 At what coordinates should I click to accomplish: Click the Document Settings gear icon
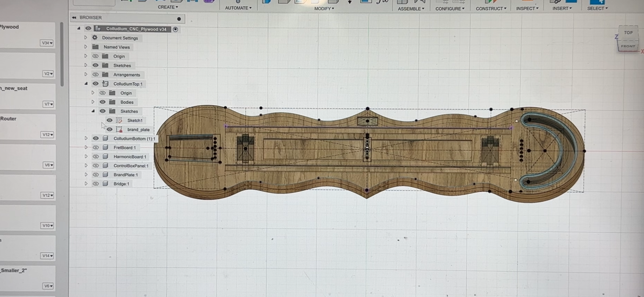click(x=95, y=38)
